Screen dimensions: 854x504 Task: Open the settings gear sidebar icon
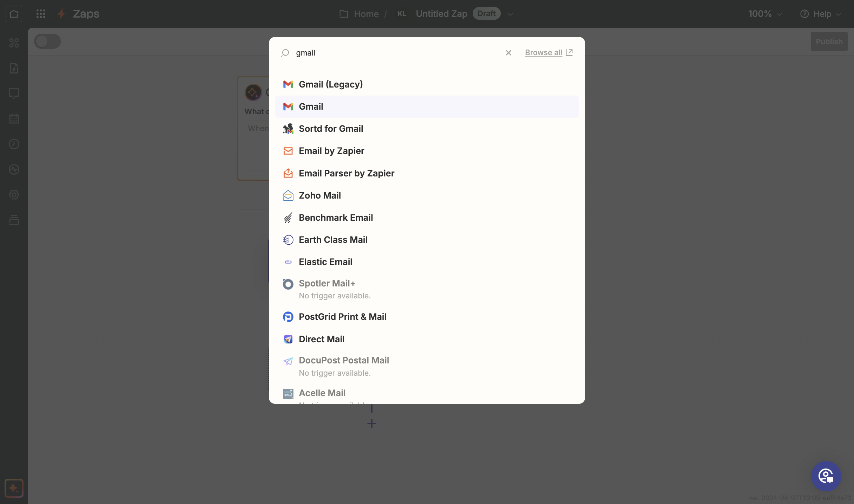click(x=14, y=195)
